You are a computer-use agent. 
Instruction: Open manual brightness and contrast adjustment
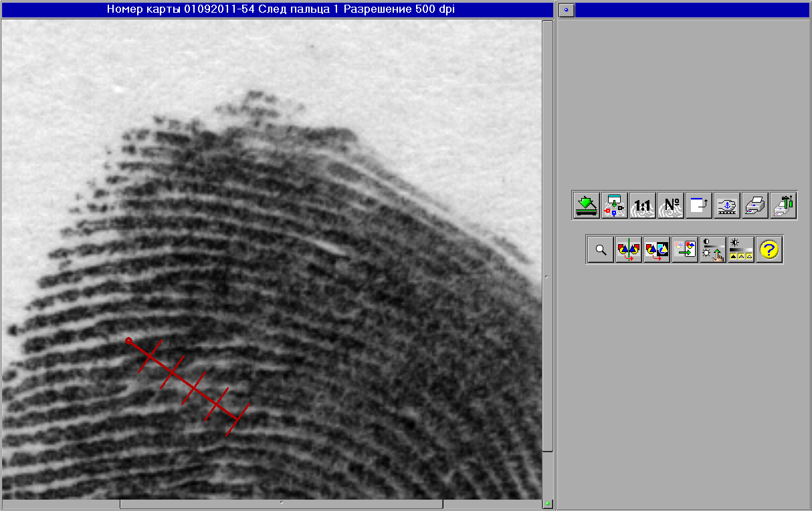(x=712, y=250)
